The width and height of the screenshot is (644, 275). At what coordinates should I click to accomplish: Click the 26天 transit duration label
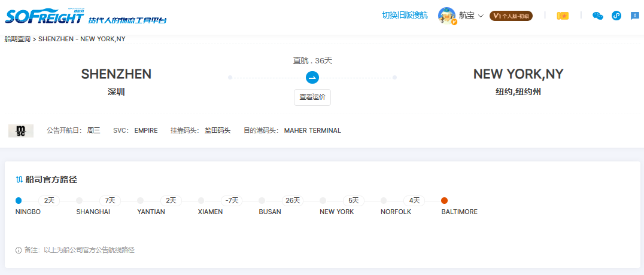coord(293,201)
